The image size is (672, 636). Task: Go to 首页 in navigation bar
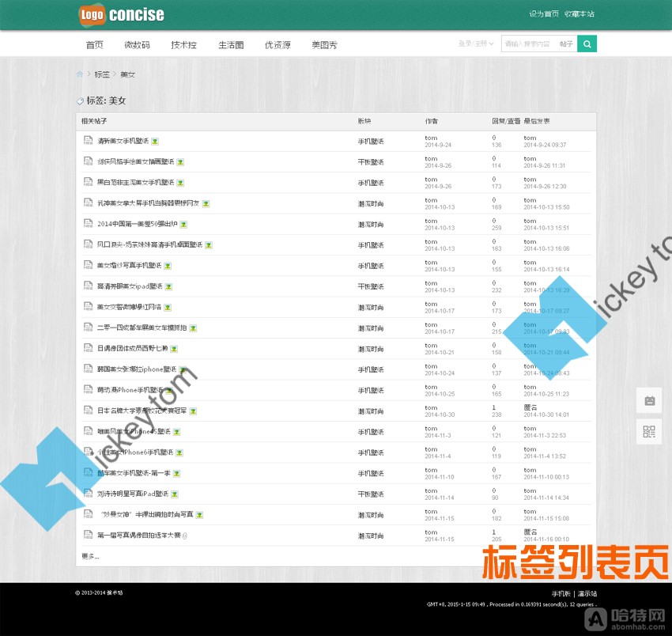tap(95, 44)
